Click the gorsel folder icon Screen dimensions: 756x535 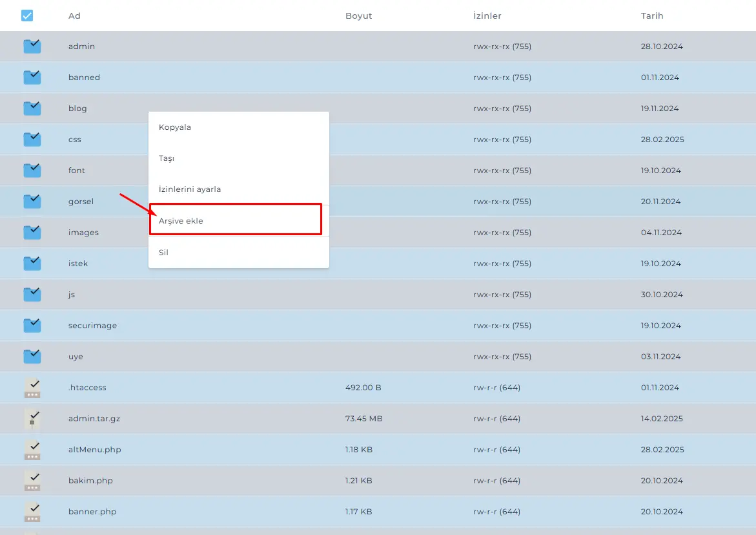click(x=32, y=201)
